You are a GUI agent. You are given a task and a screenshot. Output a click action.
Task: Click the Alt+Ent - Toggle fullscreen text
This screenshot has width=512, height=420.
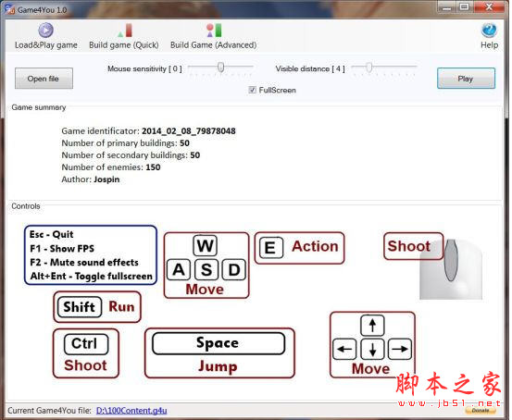[x=91, y=276]
